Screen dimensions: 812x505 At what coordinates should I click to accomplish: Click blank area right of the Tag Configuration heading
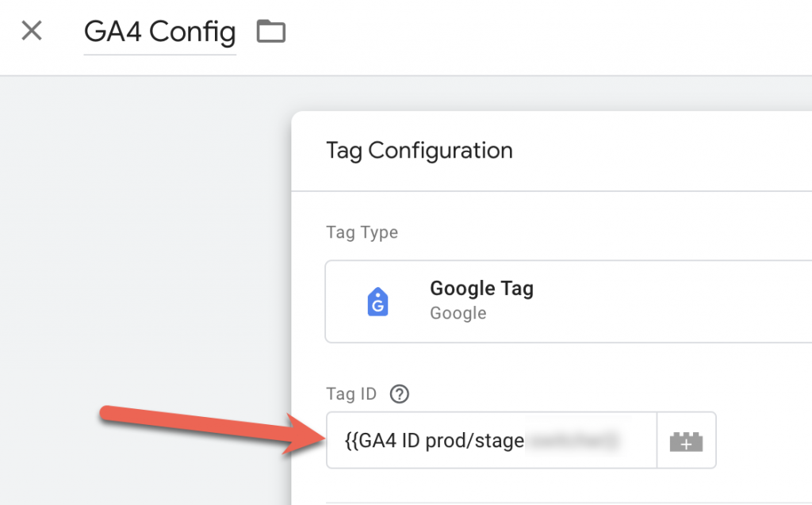click(663, 151)
